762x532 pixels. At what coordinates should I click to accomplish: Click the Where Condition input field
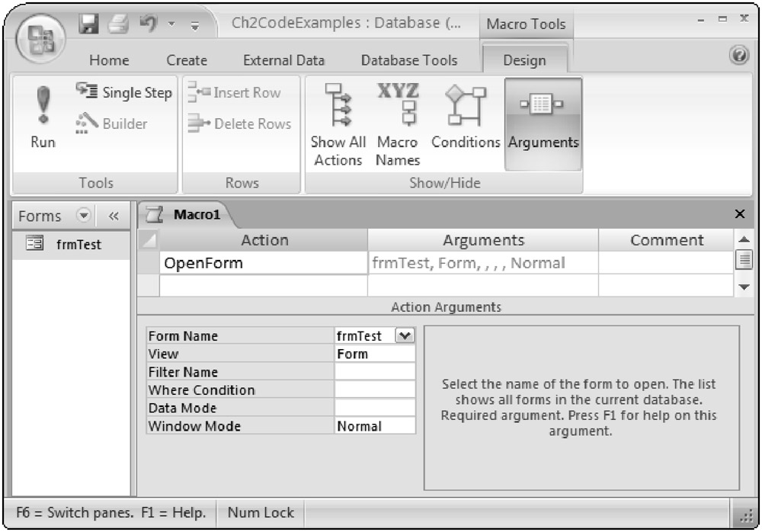pos(375,390)
